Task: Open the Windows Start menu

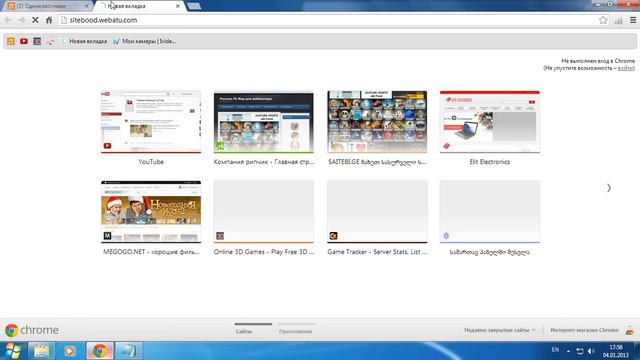Action: (13, 351)
